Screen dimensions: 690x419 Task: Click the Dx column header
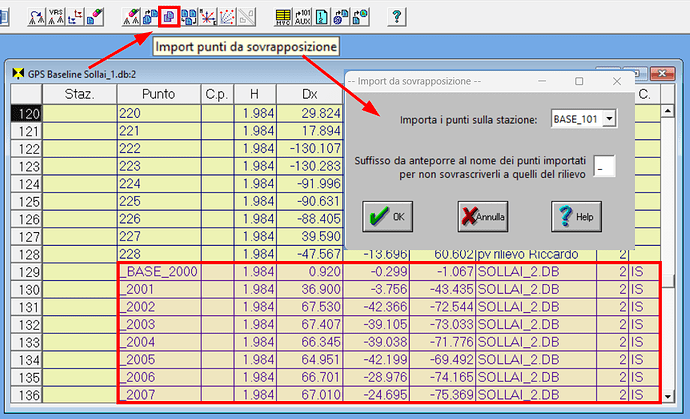[x=310, y=94]
